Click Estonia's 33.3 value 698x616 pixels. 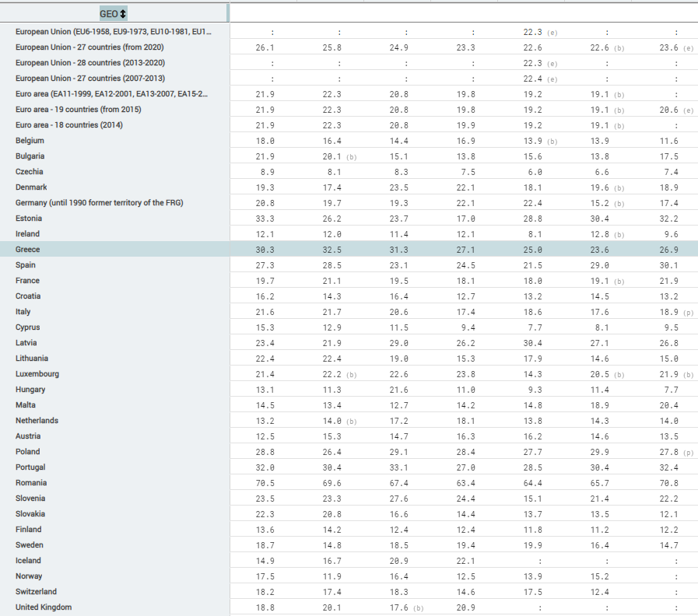point(265,219)
